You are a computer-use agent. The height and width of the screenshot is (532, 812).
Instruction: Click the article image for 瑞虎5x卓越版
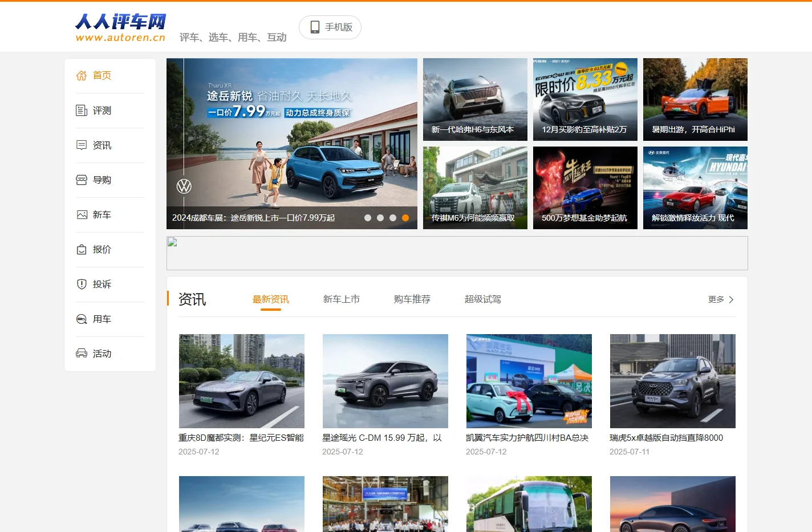click(x=673, y=381)
